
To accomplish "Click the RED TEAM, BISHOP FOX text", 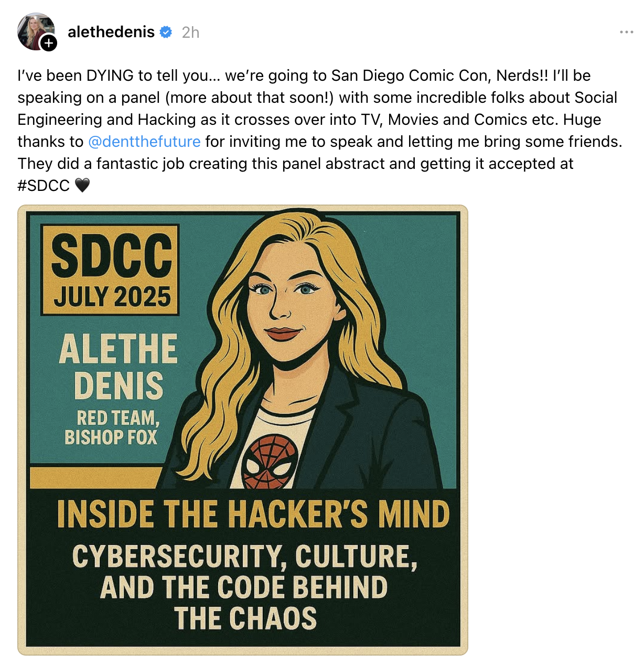I will pos(112,427).
